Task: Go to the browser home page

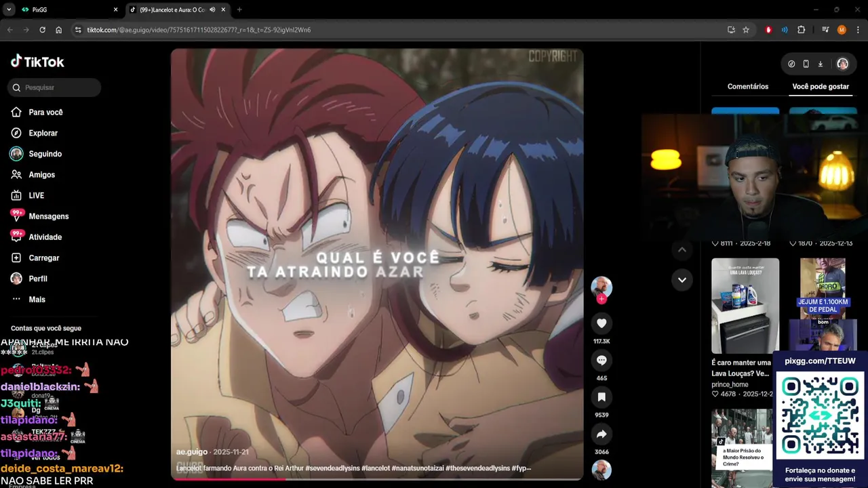Action: click(59, 30)
